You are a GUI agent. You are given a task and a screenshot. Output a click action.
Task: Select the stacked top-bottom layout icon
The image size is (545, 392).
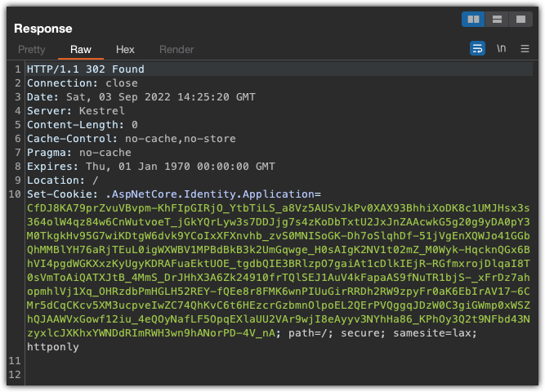coord(497,19)
